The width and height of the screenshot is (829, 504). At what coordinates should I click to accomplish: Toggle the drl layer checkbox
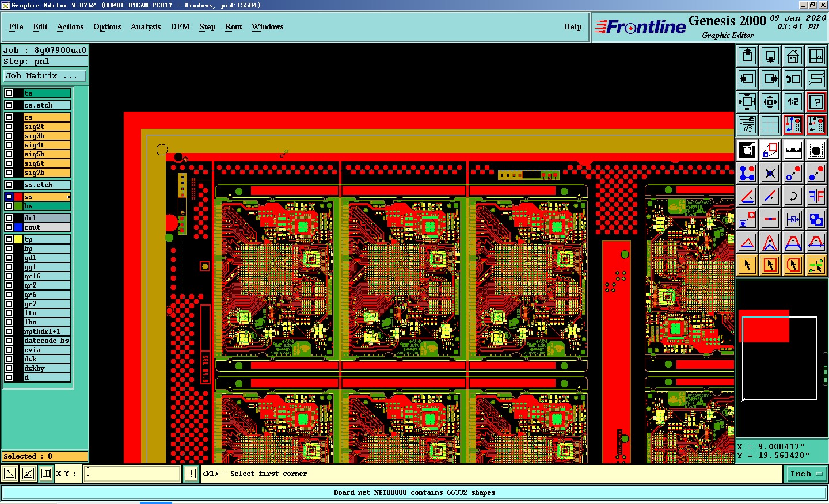tap(9, 218)
